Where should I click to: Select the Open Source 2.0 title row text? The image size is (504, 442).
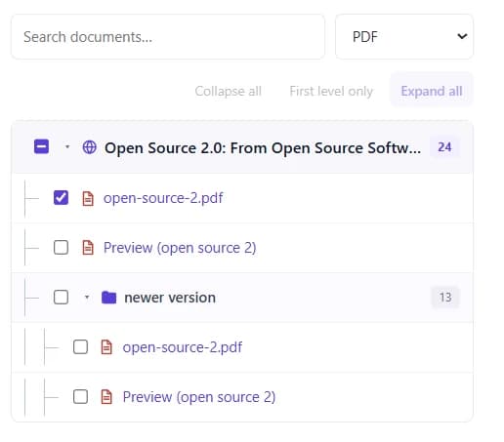pos(263,148)
